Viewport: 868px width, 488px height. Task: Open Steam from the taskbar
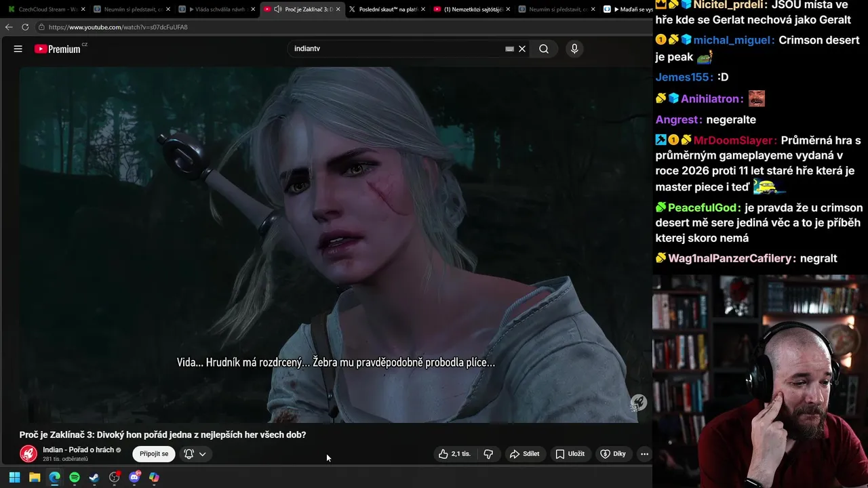94,477
